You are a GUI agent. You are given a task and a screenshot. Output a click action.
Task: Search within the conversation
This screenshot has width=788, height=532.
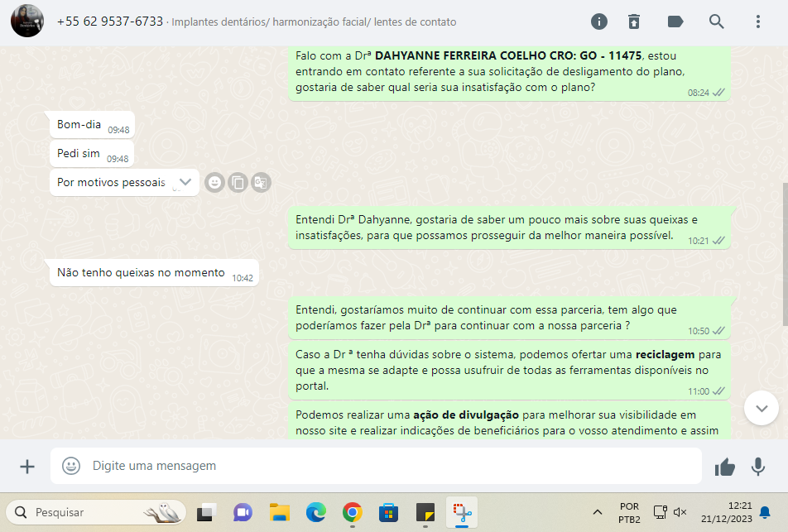716,22
